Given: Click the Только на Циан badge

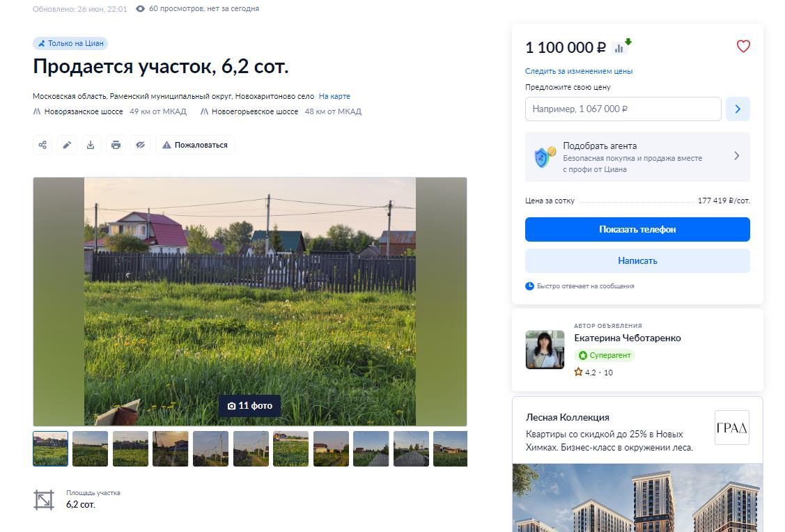Looking at the screenshot, I should tap(70, 44).
